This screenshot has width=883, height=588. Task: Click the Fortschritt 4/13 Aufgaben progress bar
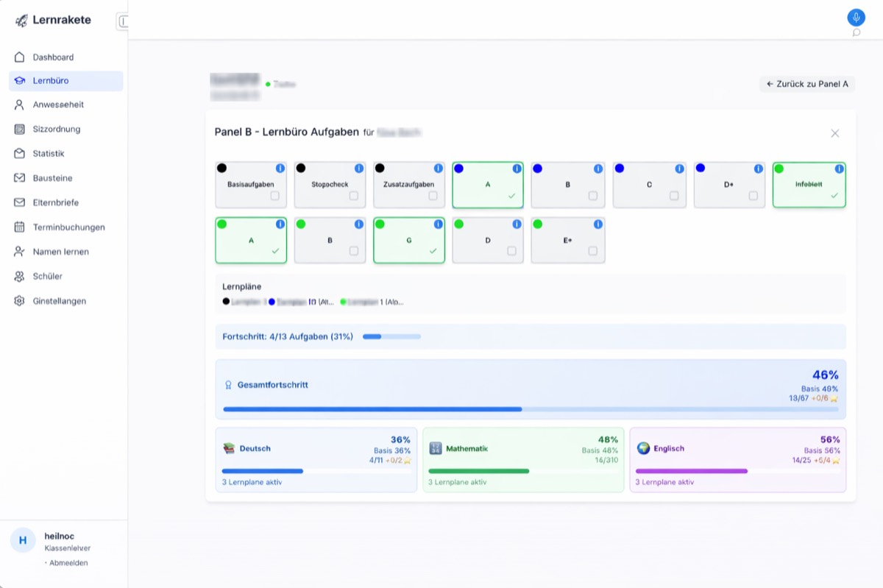[x=391, y=337]
